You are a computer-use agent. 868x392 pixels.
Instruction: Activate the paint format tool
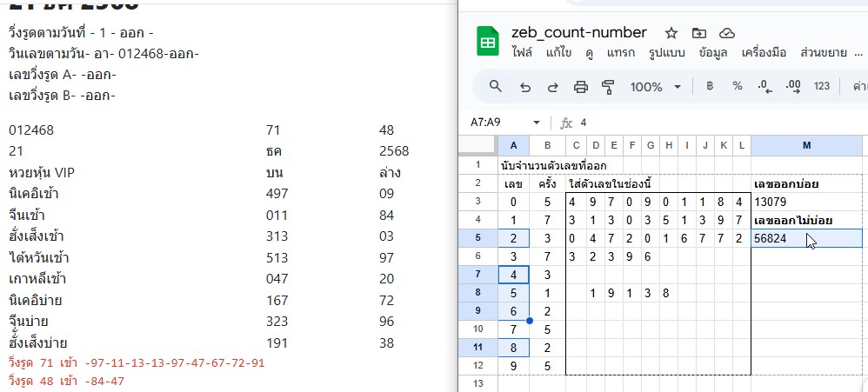[x=608, y=86]
